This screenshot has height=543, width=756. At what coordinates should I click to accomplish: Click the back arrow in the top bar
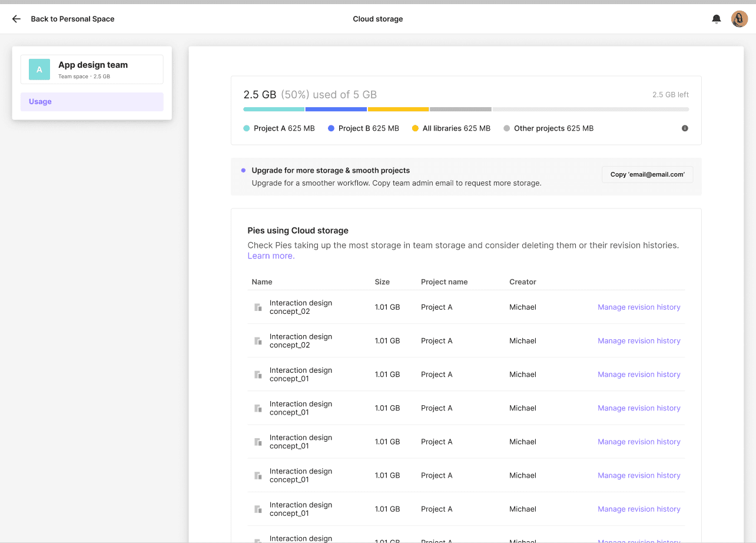coord(16,18)
